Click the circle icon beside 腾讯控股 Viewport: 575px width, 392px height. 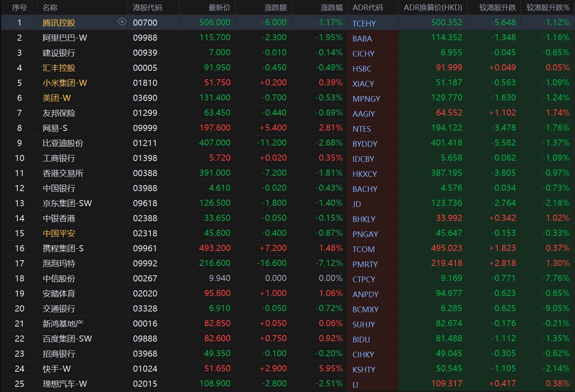[122, 22]
